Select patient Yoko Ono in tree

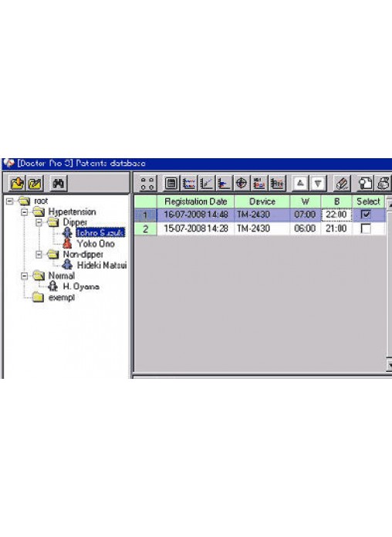(x=96, y=244)
